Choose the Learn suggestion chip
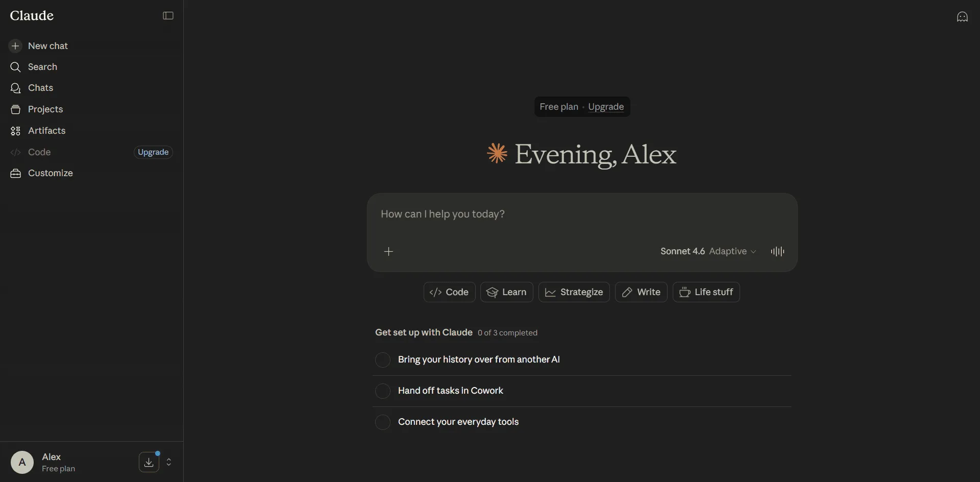 tap(506, 292)
